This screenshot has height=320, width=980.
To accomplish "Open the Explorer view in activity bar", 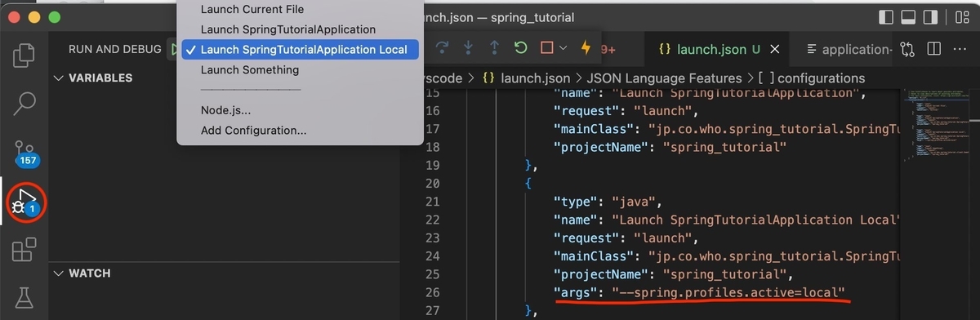I will [24, 55].
